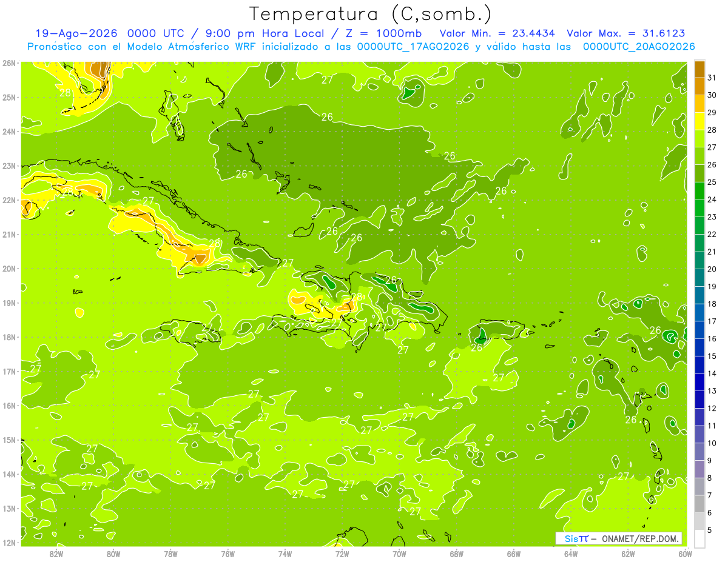
Task: Click the "76W" longitude axis label
Action: (227, 553)
